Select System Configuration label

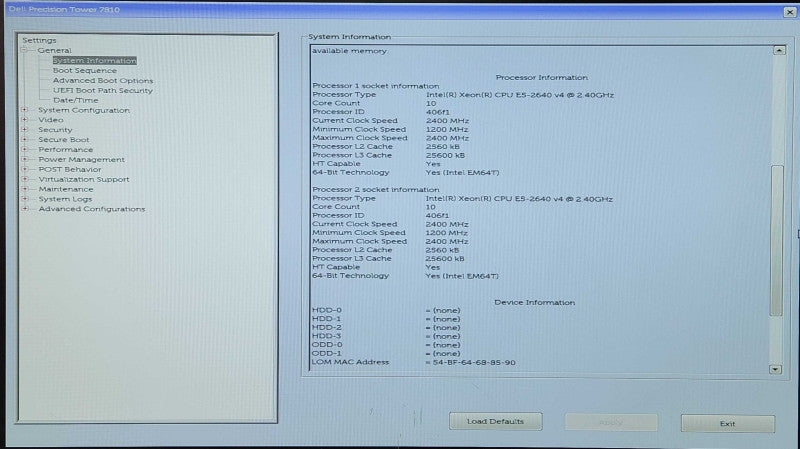click(x=84, y=110)
